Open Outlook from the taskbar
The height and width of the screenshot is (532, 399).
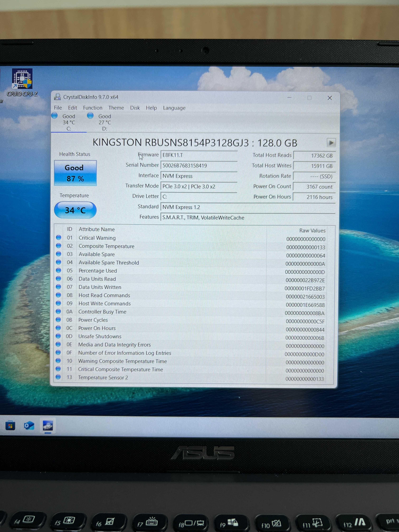click(x=29, y=426)
